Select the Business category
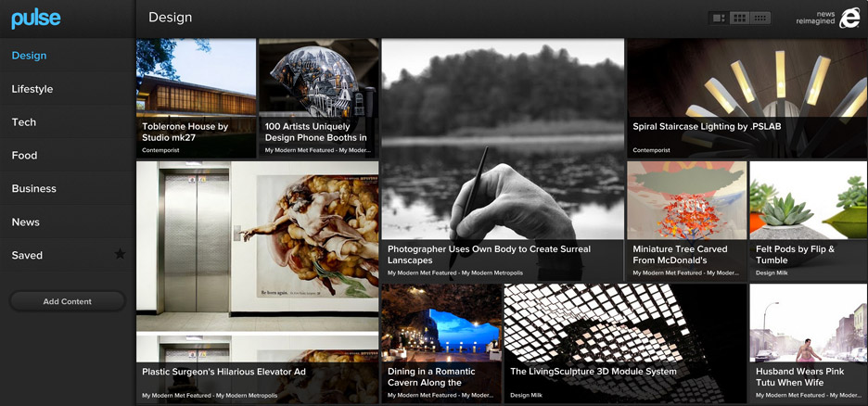This screenshot has height=406, width=868. (34, 189)
